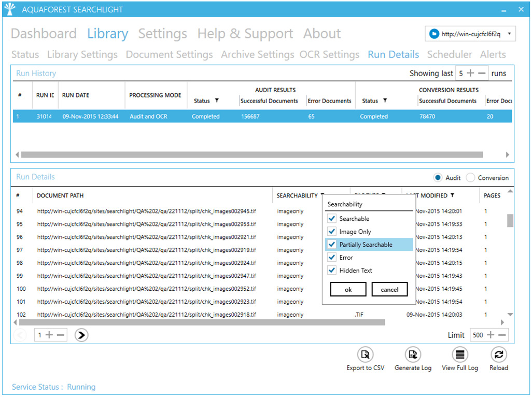
Task: Uncheck the Error checkbox
Action: click(x=332, y=257)
